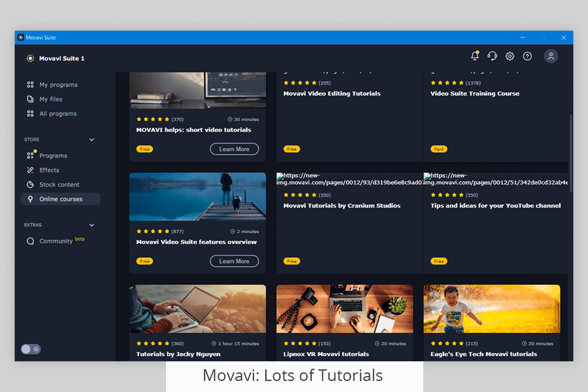Click the My programs grid icon

[x=31, y=85]
